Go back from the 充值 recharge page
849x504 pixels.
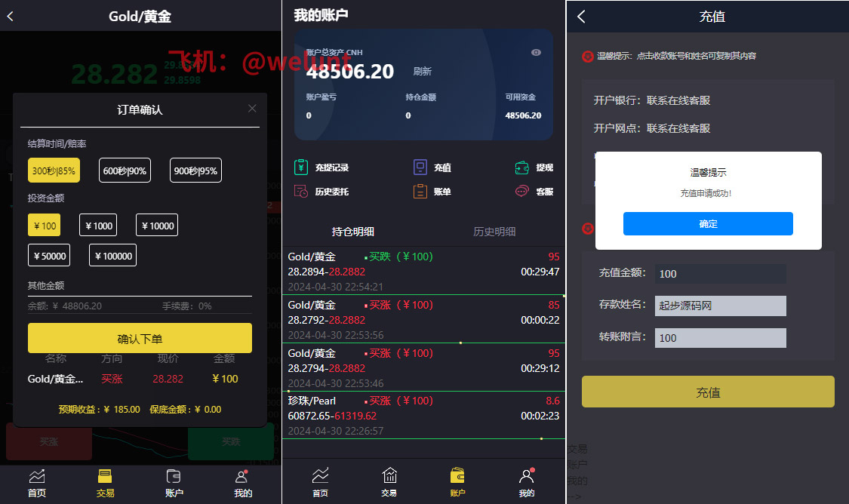pyautogui.click(x=581, y=17)
